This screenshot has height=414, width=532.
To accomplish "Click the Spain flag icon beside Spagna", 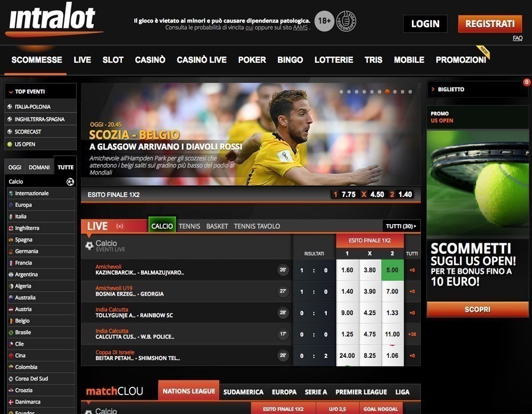I will pos(11,240).
